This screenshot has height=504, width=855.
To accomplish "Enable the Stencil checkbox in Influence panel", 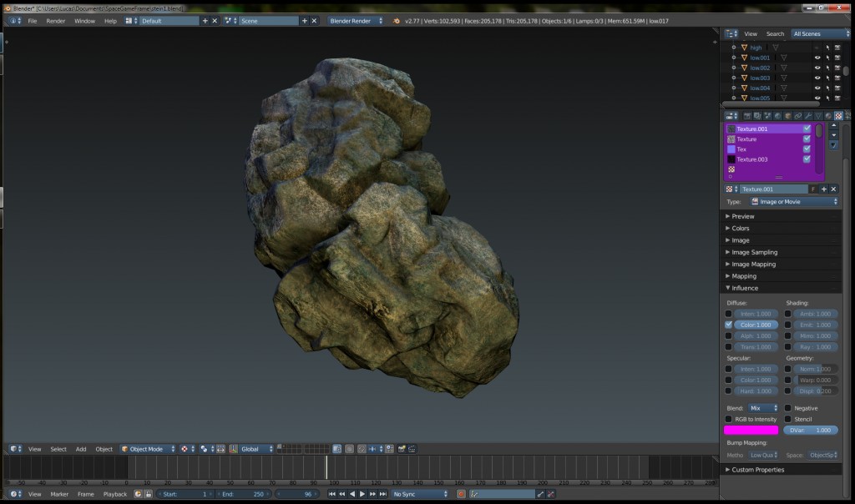I will pyautogui.click(x=787, y=419).
